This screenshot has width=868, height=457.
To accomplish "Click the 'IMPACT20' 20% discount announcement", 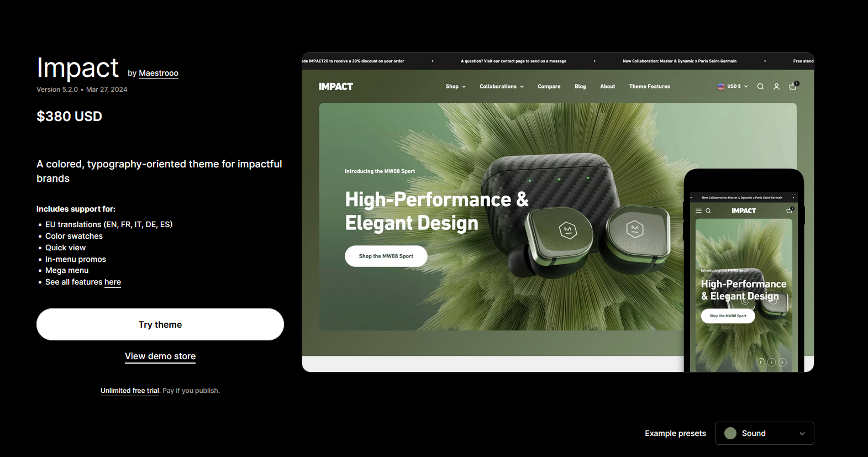I will pos(353,61).
